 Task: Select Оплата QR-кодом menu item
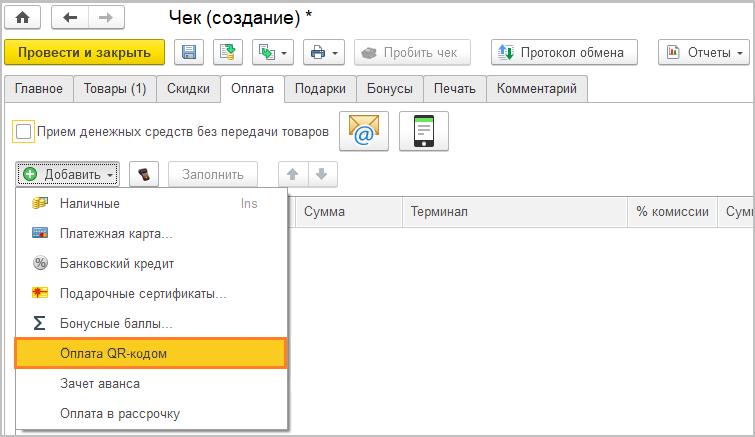pos(151,354)
